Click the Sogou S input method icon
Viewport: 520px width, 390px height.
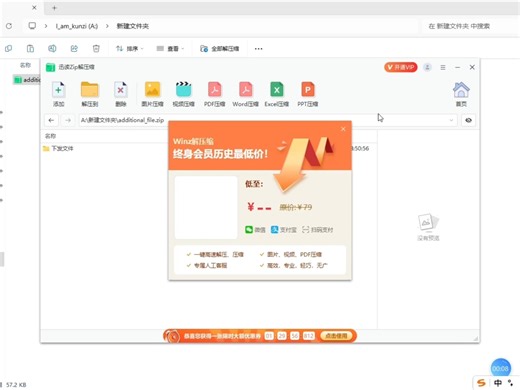[x=481, y=383]
